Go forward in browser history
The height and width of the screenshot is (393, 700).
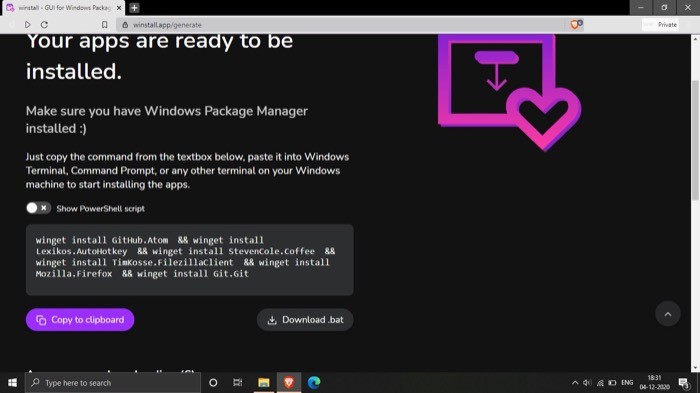click(x=28, y=25)
